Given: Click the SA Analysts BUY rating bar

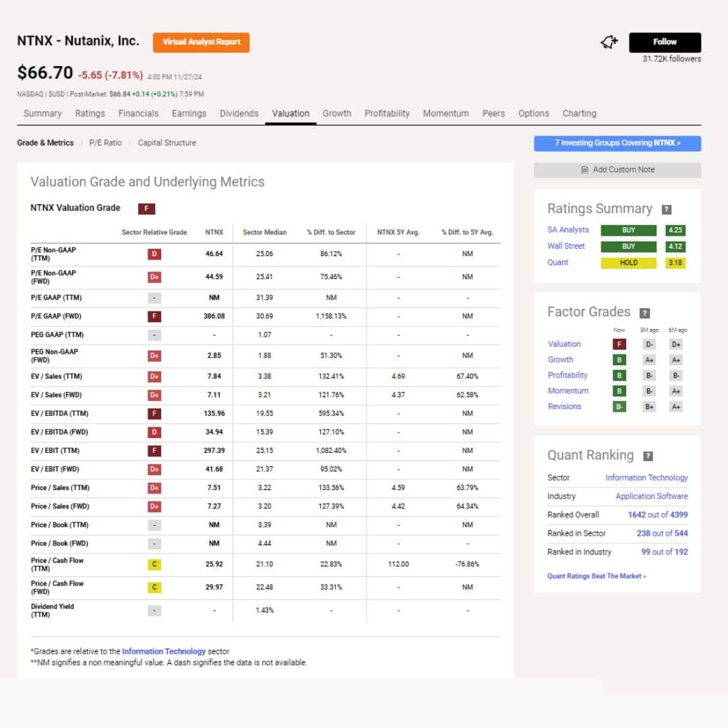Looking at the screenshot, I should (628, 231).
